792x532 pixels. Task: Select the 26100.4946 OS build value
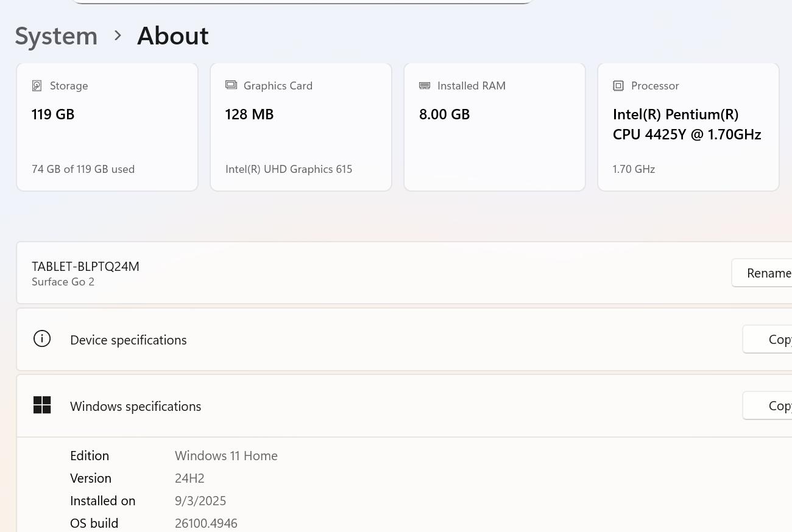click(x=206, y=523)
